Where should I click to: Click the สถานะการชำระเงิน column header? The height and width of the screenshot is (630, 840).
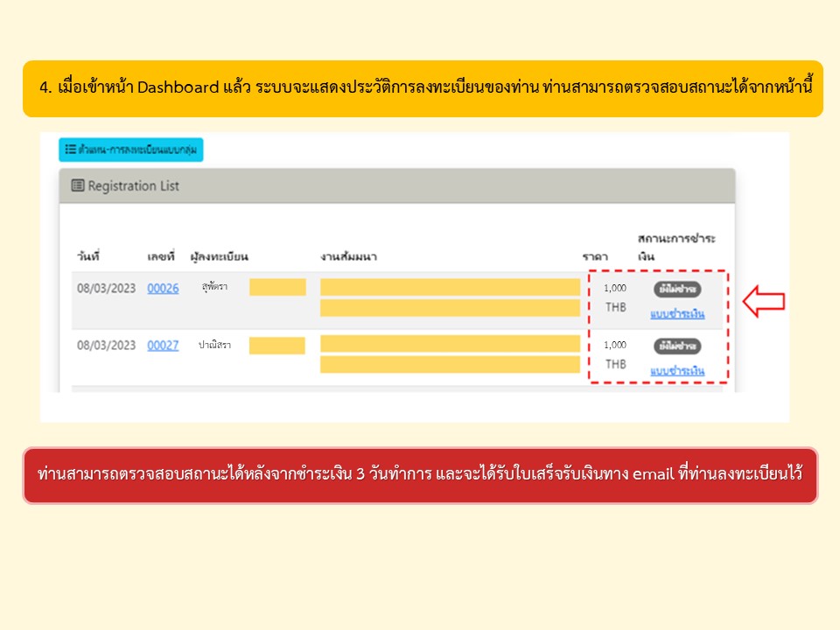676,247
